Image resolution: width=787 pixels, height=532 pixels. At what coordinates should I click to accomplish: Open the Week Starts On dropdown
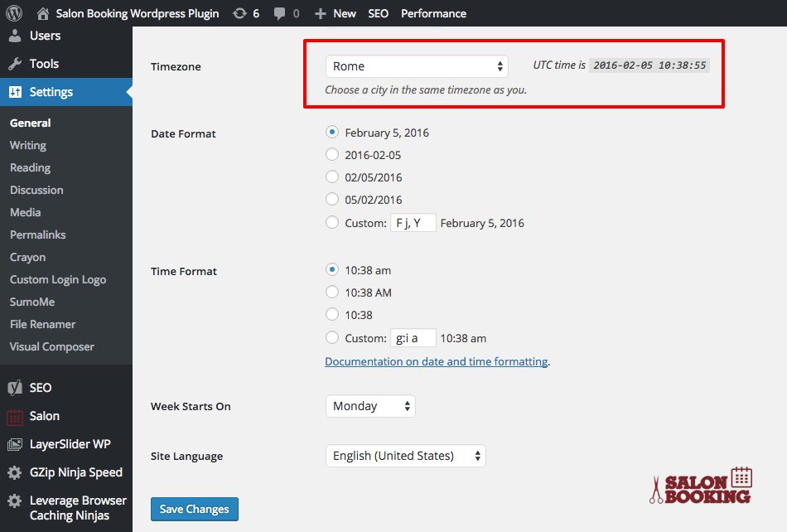pos(370,406)
